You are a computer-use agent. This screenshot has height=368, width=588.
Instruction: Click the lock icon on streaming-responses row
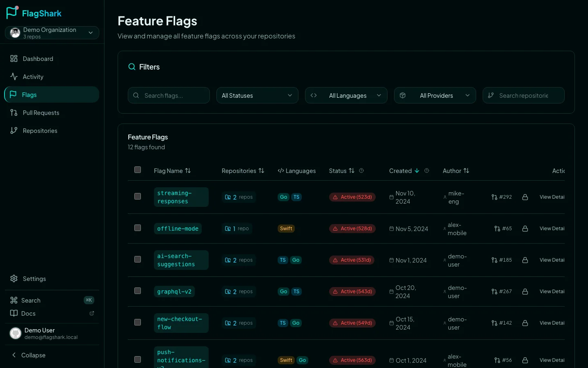point(525,197)
